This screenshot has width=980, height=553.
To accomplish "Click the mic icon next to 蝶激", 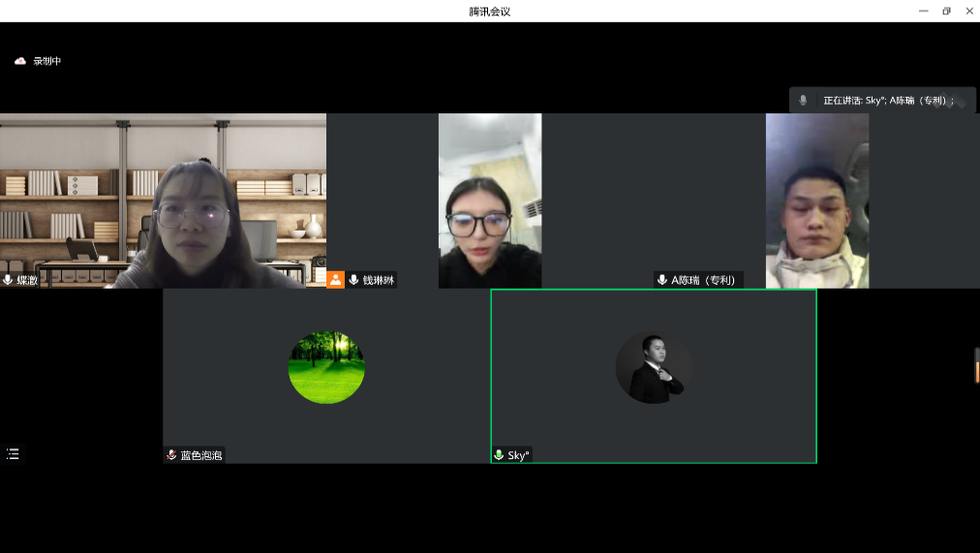I will click(9, 280).
